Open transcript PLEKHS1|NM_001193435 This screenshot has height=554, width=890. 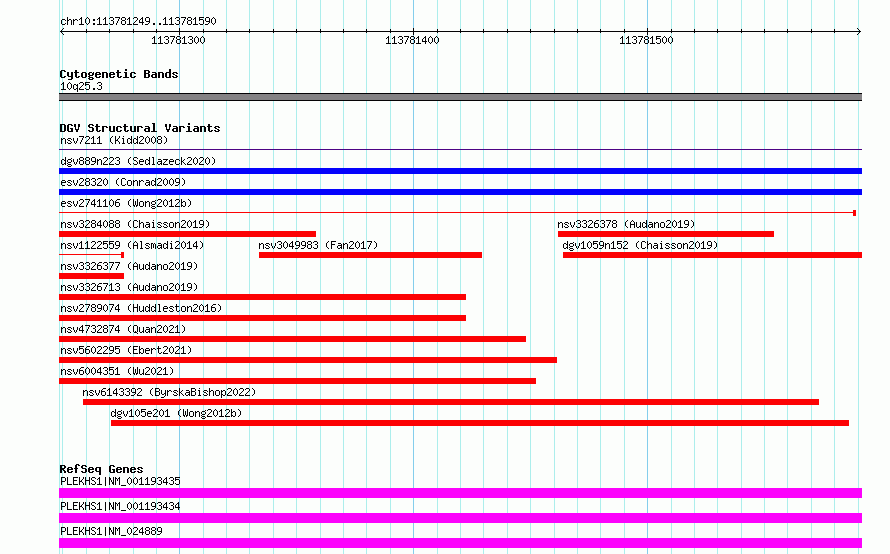pos(120,481)
